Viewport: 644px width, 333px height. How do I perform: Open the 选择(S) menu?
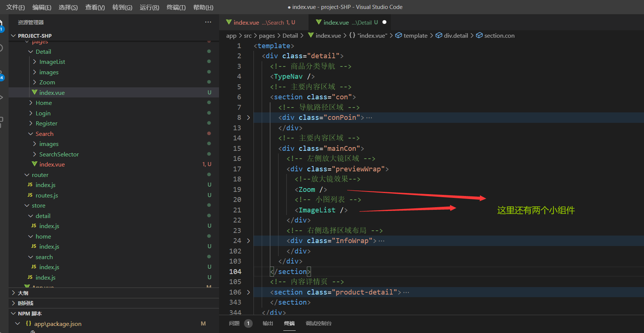[x=68, y=7]
